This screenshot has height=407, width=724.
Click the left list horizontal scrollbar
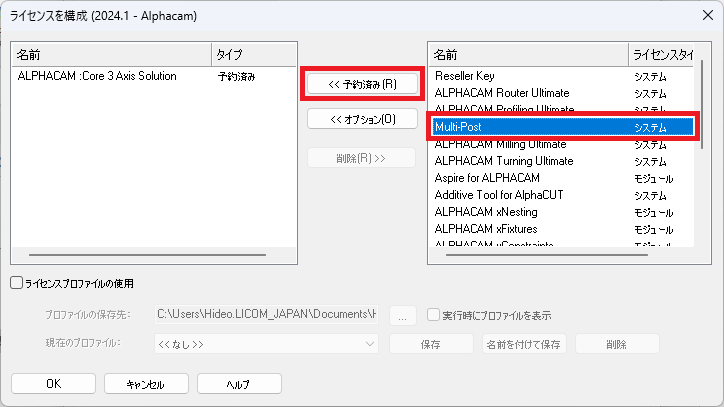[x=147, y=255]
